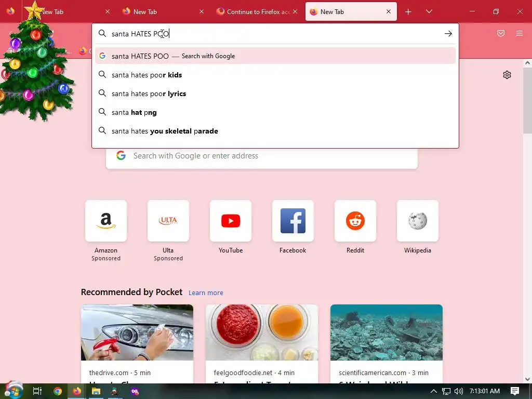Open the scientificamerican.com octopus article thumbnail
Image resolution: width=532 pixels, height=399 pixels.
[x=387, y=332]
